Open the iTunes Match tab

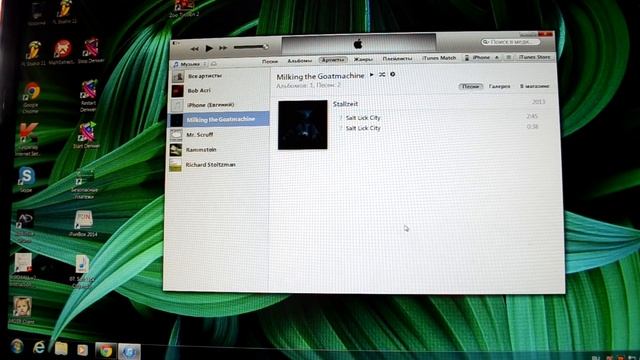[x=439, y=58]
